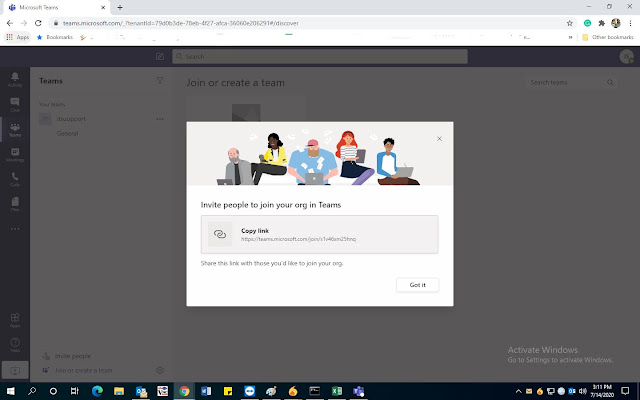The width and height of the screenshot is (640, 400).
Task: Open a new browser tab
Action: [120, 7]
